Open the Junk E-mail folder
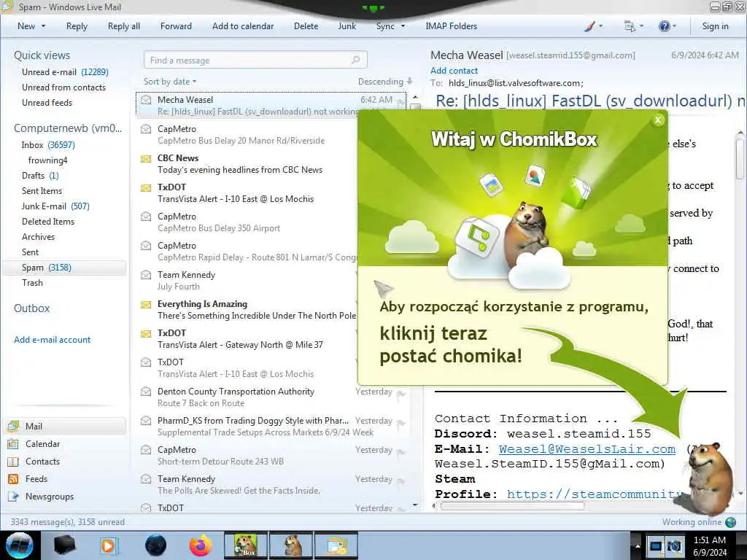 coord(55,206)
